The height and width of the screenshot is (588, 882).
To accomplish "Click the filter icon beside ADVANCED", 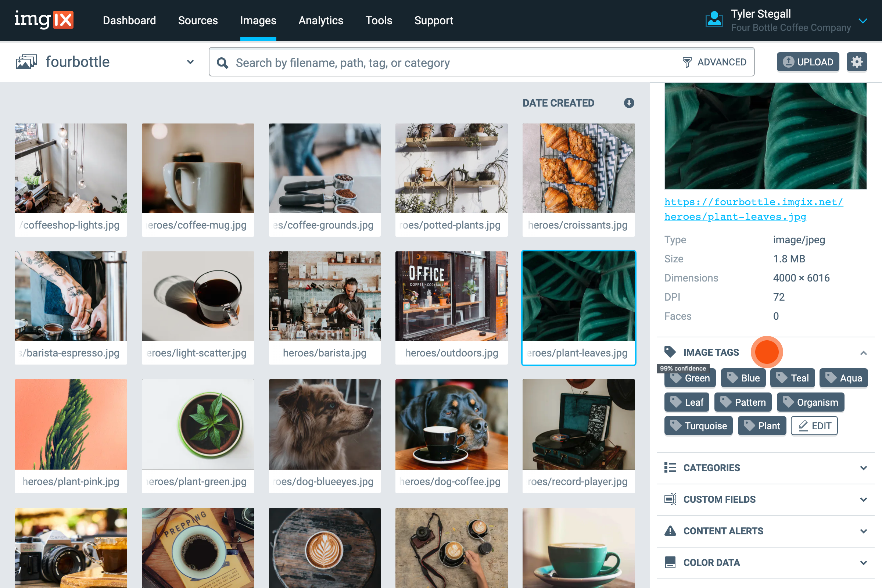I will point(687,62).
